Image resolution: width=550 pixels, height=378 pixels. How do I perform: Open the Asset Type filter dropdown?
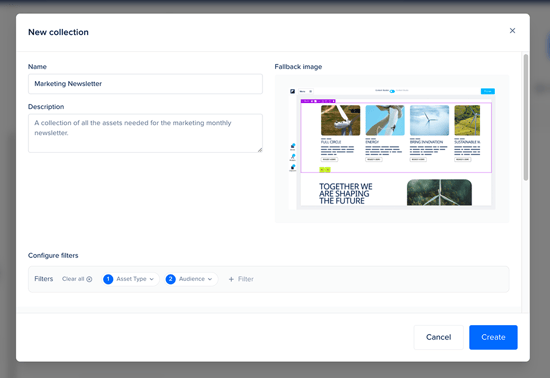pyautogui.click(x=130, y=279)
